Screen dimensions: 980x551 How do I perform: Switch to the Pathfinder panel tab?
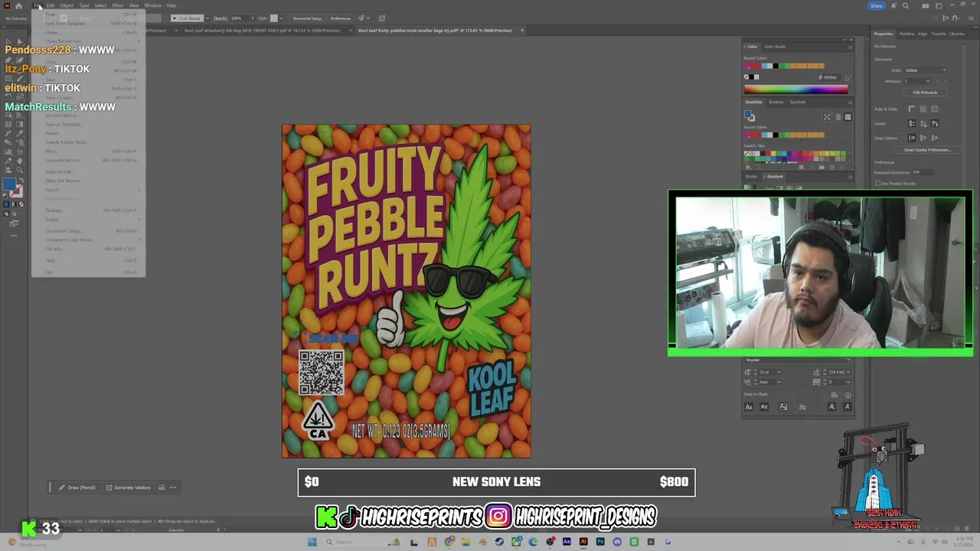coord(907,34)
